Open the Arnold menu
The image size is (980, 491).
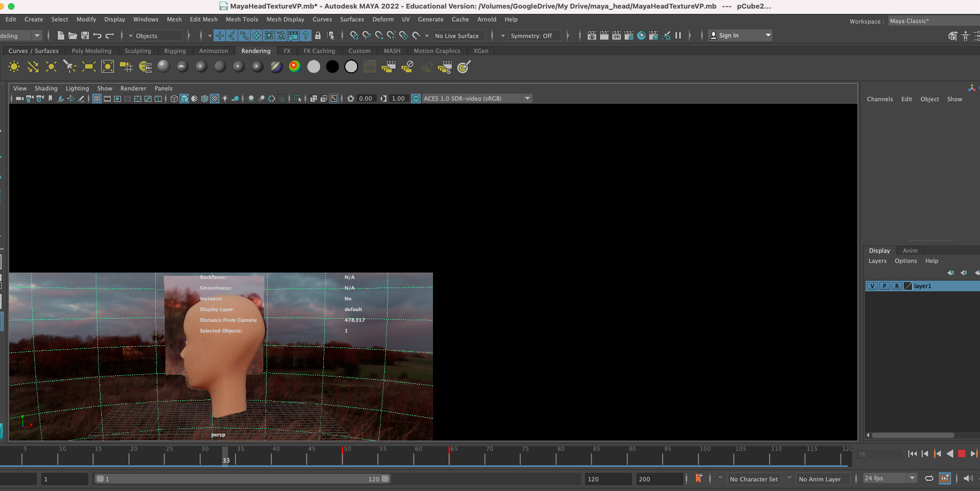[487, 19]
